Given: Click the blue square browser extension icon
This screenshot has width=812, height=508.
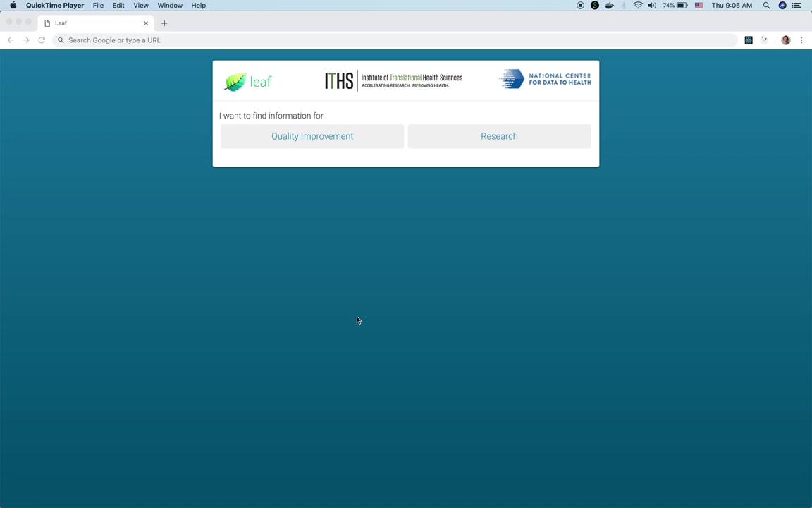Looking at the screenshot, I should [749, 40].
